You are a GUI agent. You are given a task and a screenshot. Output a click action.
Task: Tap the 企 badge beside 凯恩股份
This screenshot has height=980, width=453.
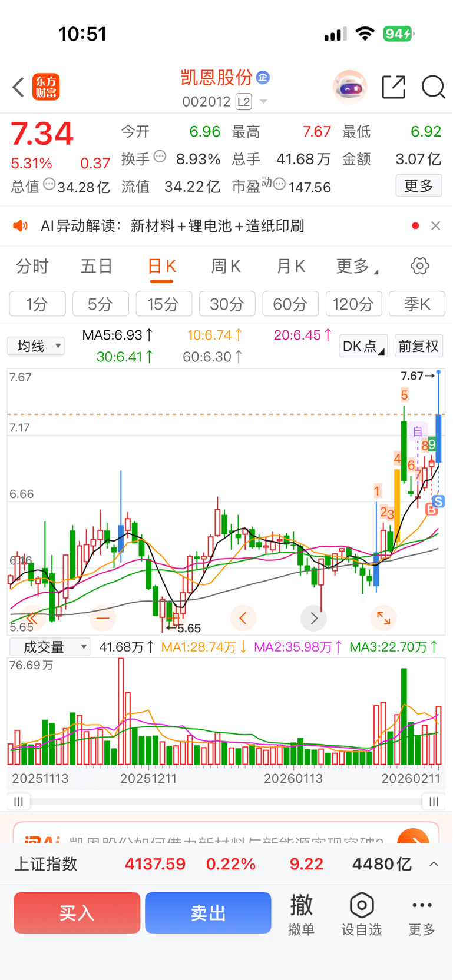(263, 77)
